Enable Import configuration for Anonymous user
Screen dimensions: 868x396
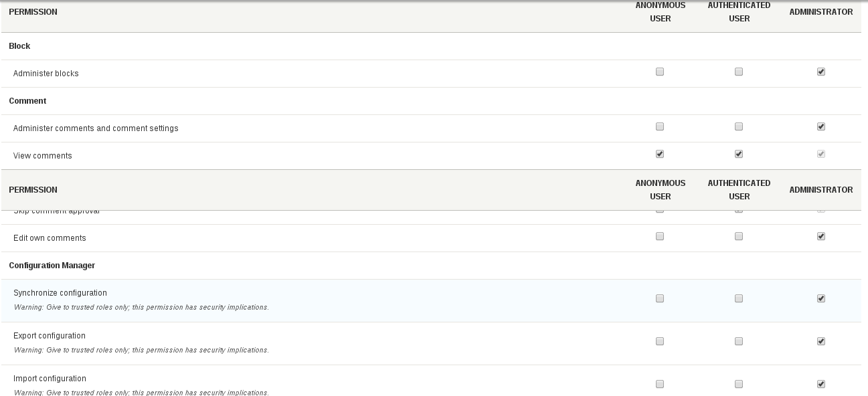660,383
